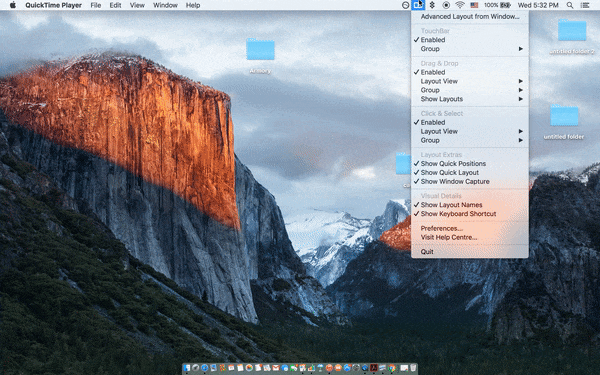600x375 pixels.
Task: Expand Layout View submenu under Click & Select
Action: click(470, 131)
